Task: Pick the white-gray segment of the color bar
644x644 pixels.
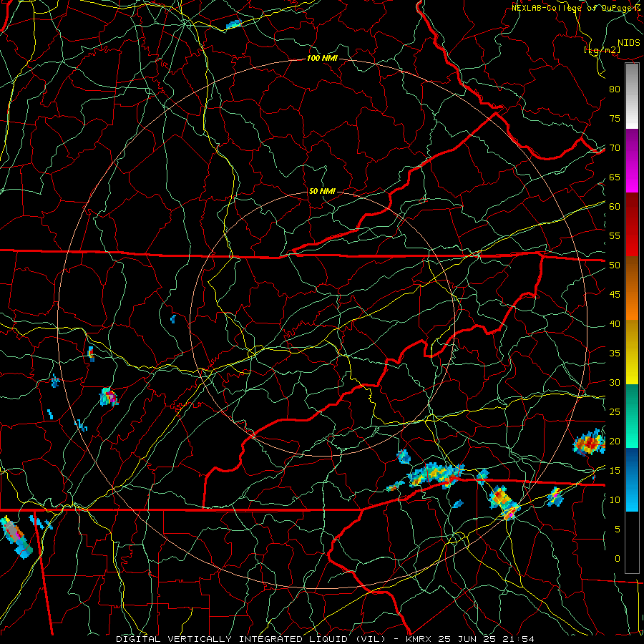Action: click(x=632, y=96)
